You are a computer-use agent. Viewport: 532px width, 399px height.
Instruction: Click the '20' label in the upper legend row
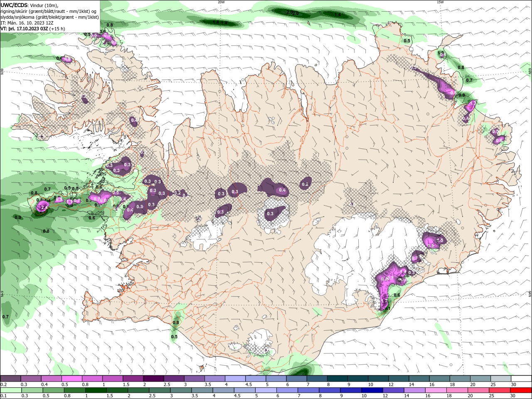[472, 384]
